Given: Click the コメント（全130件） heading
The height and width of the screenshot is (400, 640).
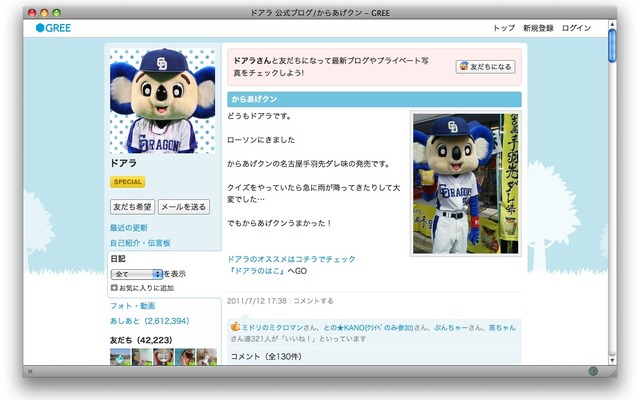Looking at the screenshot, I should coord(266,356).
